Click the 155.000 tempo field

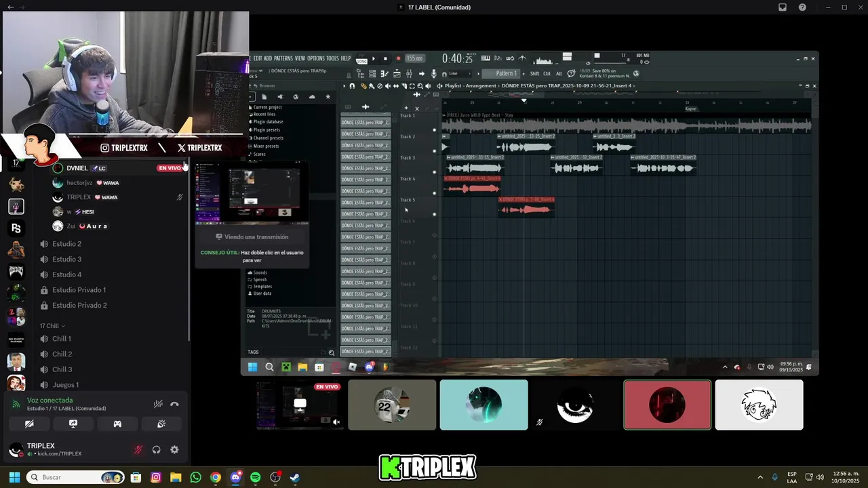coord(414,59)
